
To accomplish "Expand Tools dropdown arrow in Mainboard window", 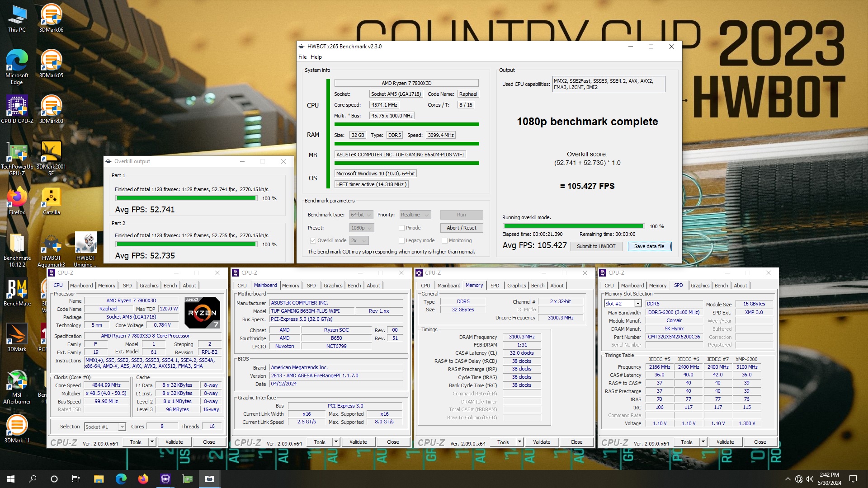I will click(x=336, y=442).
